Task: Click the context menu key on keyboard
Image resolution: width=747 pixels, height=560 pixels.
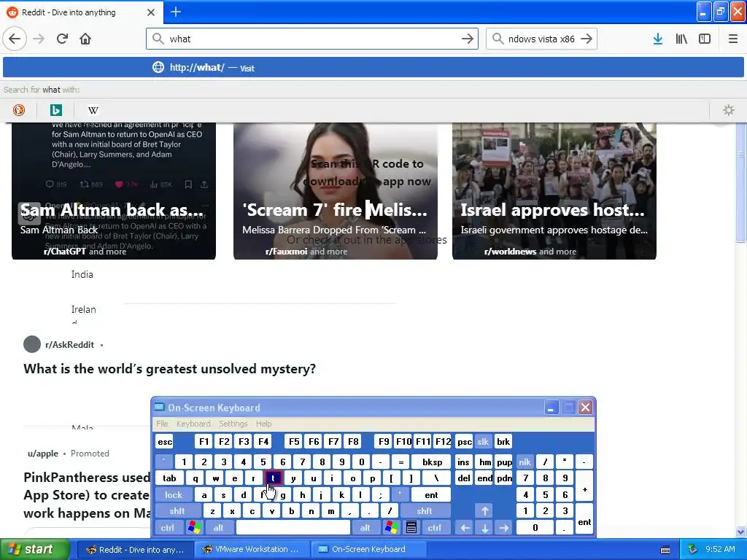Action: pyautogui.click(x=411, y=527)
